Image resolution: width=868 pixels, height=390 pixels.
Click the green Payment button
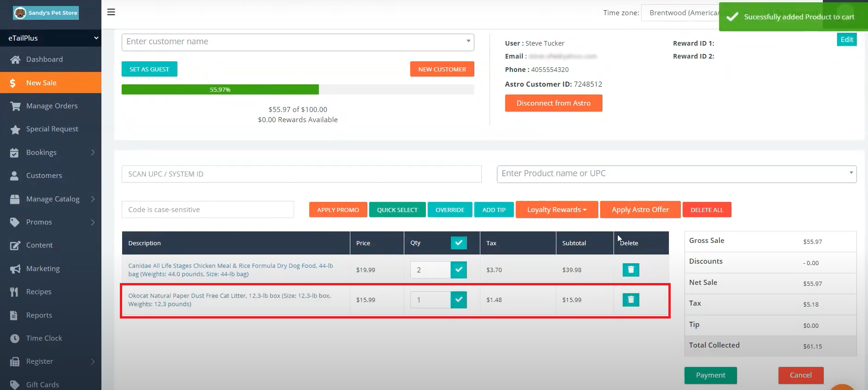tap(710, 375)
